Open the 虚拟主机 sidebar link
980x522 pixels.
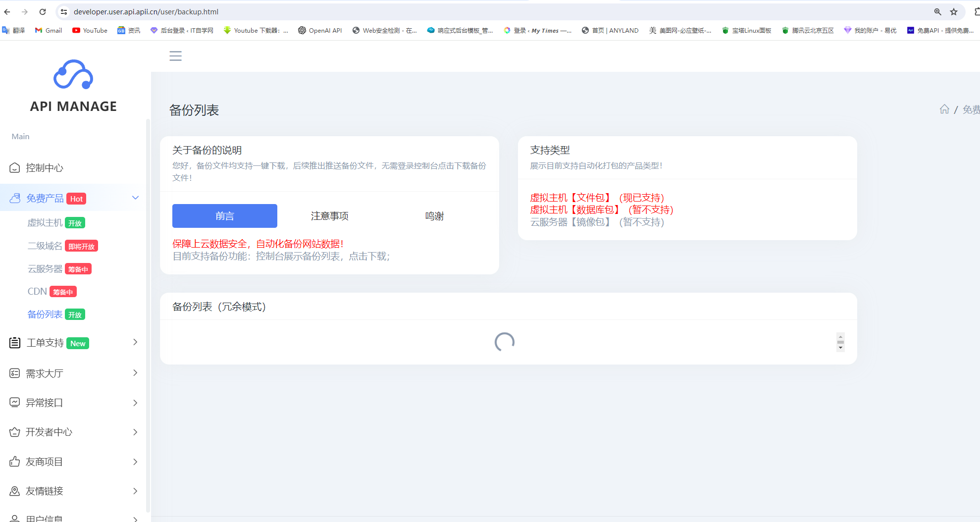click(45, 222)
